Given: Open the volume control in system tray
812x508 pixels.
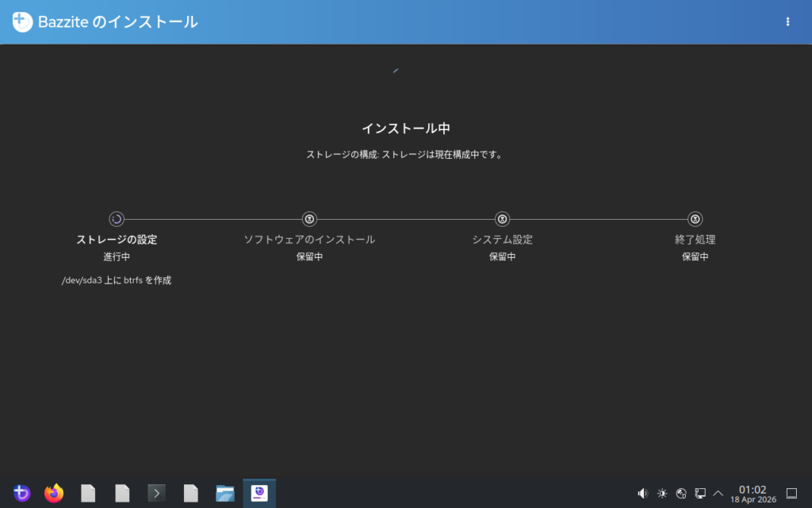Looking at the screenshot, I should coord(642,494).
